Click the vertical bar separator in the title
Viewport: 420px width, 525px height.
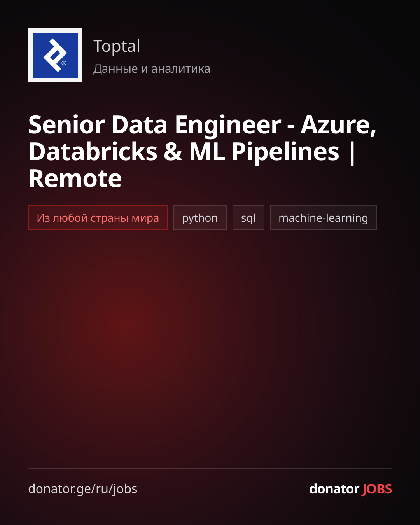pyautogui.click(x=352, y=152)
